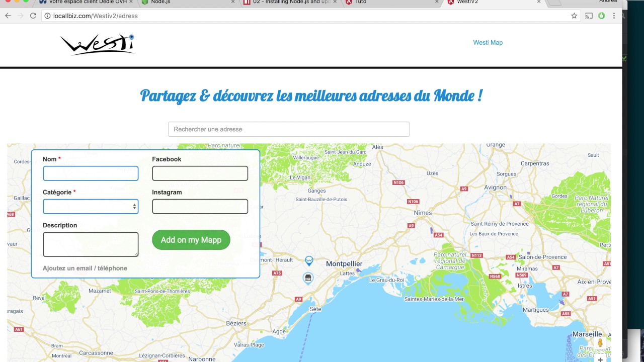Click the browser back arrow
This screenshot has height=362, width=644.
click(8, 16)
